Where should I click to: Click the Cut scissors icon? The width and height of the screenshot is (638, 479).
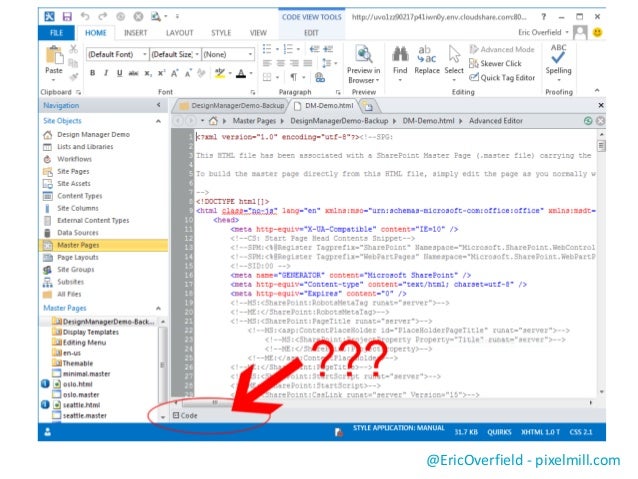pos(73,49)
